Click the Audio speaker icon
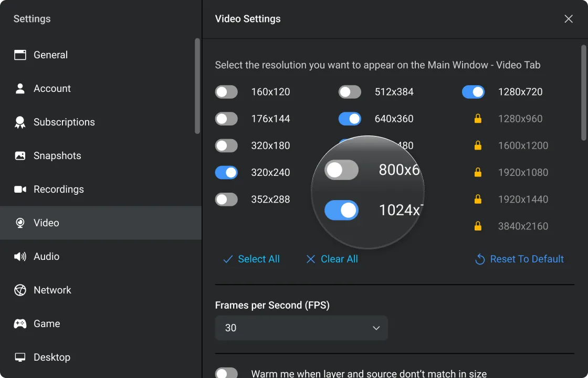This screenshot has width=588, height=378. (20, 257)
